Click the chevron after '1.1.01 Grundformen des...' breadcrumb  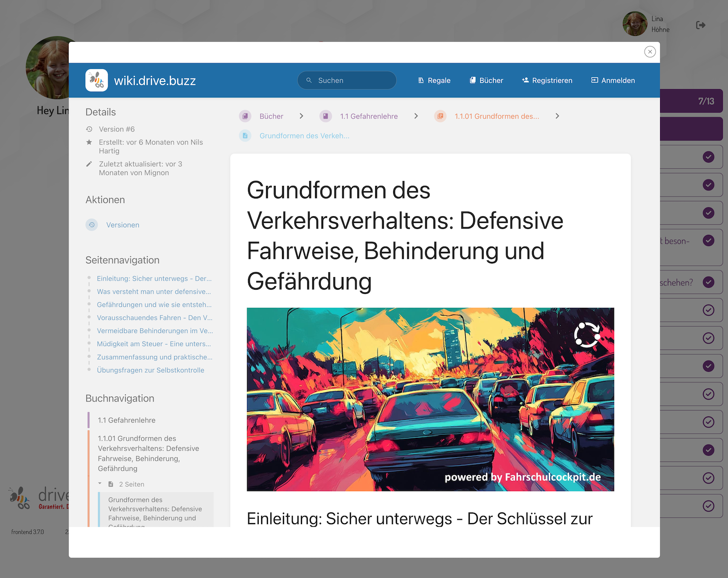coord(557,116)
